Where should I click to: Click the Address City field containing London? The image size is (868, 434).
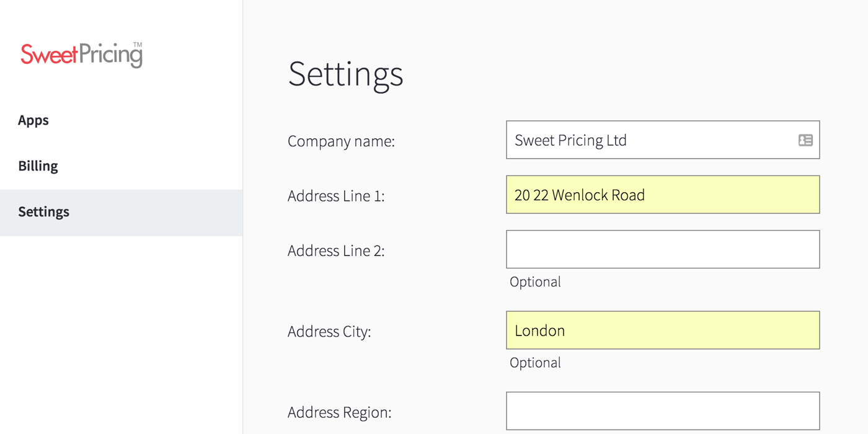point(663,330)
